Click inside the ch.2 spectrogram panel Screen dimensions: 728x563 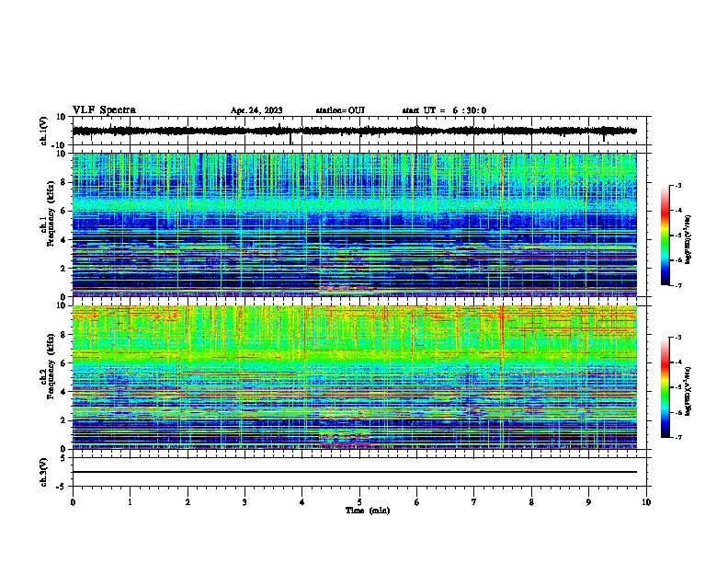pyautogui.click(x=354, y=377)
